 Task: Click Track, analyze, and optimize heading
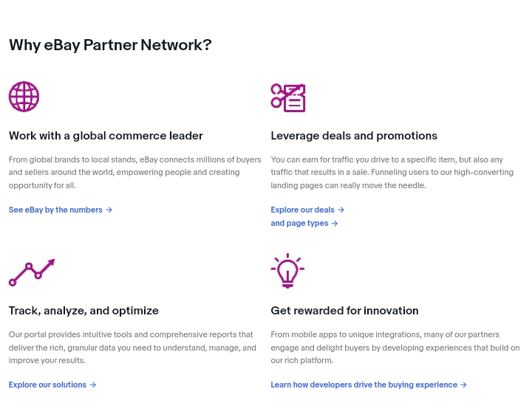83,311
